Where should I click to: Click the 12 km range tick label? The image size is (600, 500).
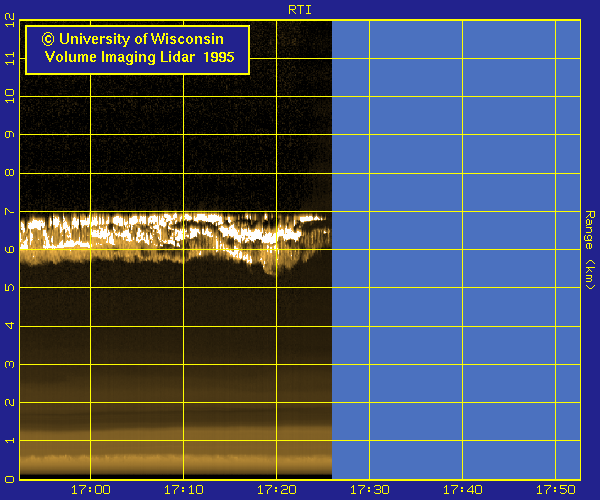point(10,20)
